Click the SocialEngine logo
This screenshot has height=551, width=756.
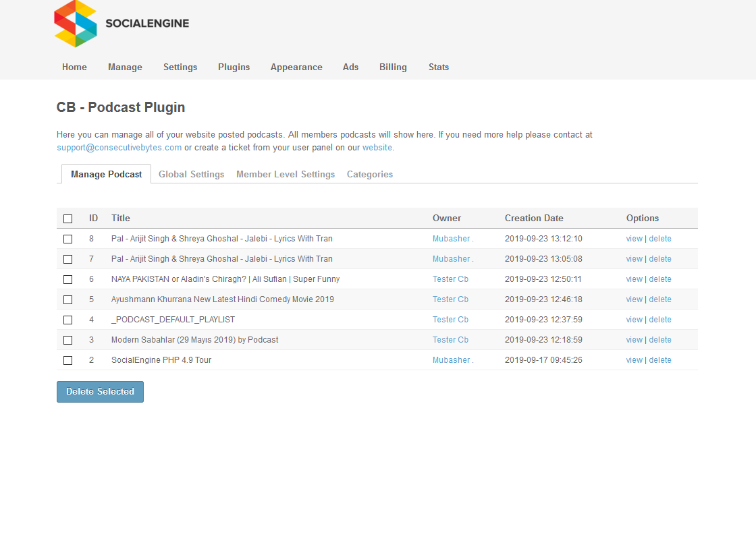(122, 24)
